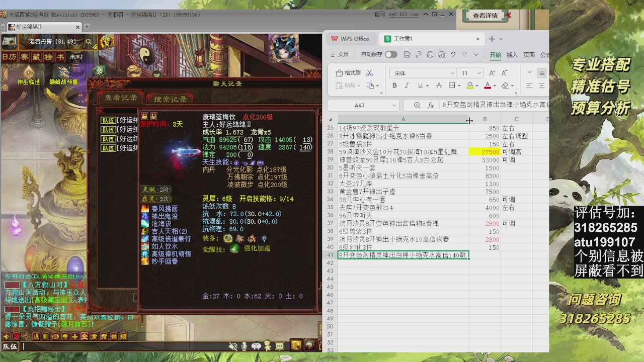
Task: Select the 查看记录 tab in chat log
Action: pyautogui.click(x=121, y=98)
